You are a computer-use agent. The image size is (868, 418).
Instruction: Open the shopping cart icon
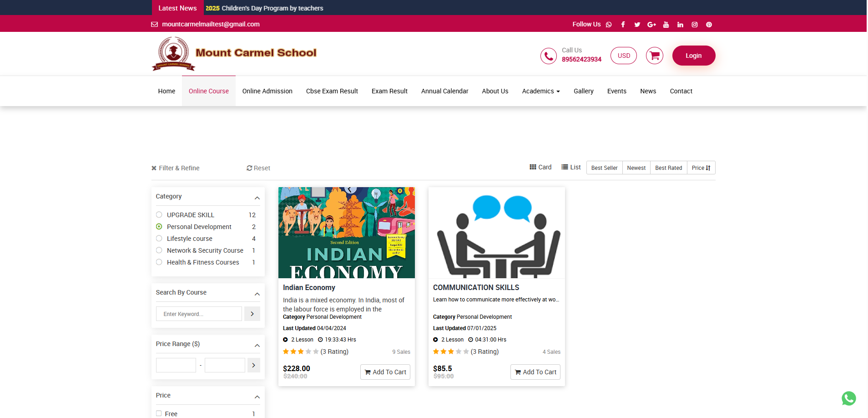[x=654, y=56]
